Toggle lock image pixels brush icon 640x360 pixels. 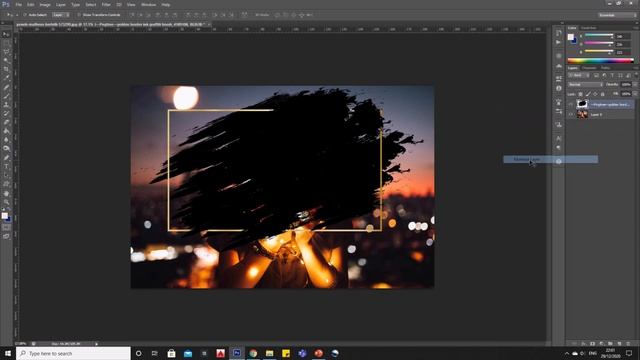click(x=588, y=94)
